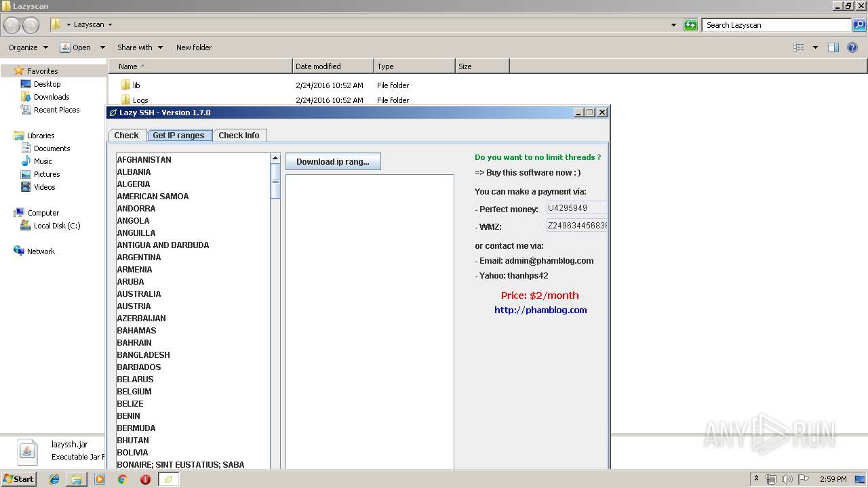
Task: Click the Perfect money account field
Action: [x=576, y=208]
